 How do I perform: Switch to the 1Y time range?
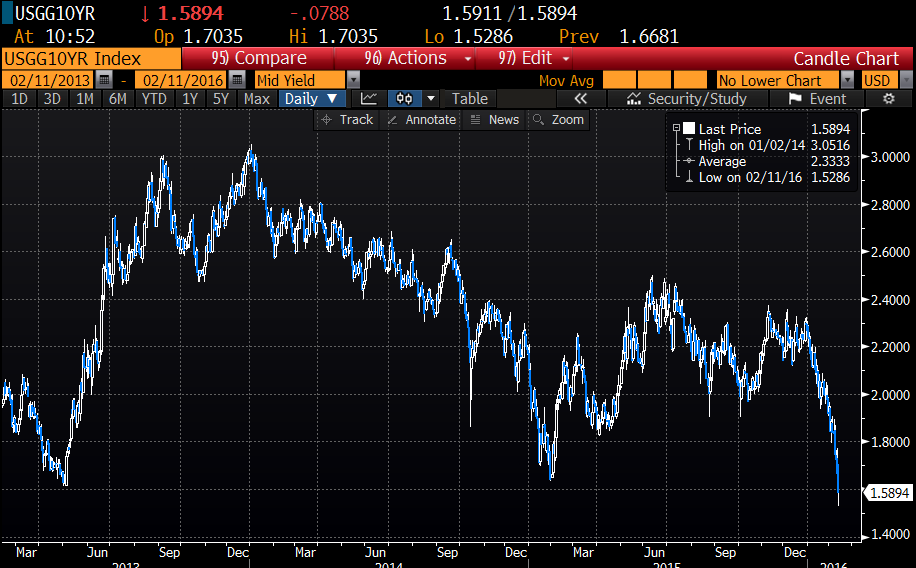pyautogui.click(x=189, y=98)
